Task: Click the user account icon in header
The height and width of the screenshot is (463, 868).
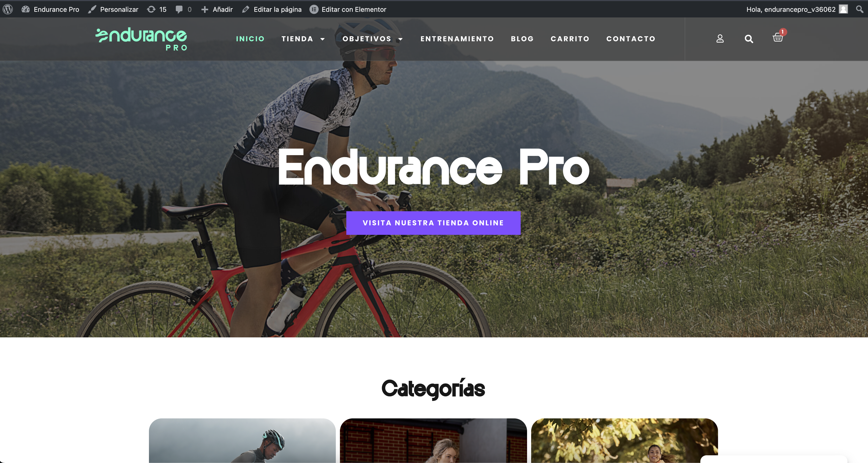Action: click(720, 39)
